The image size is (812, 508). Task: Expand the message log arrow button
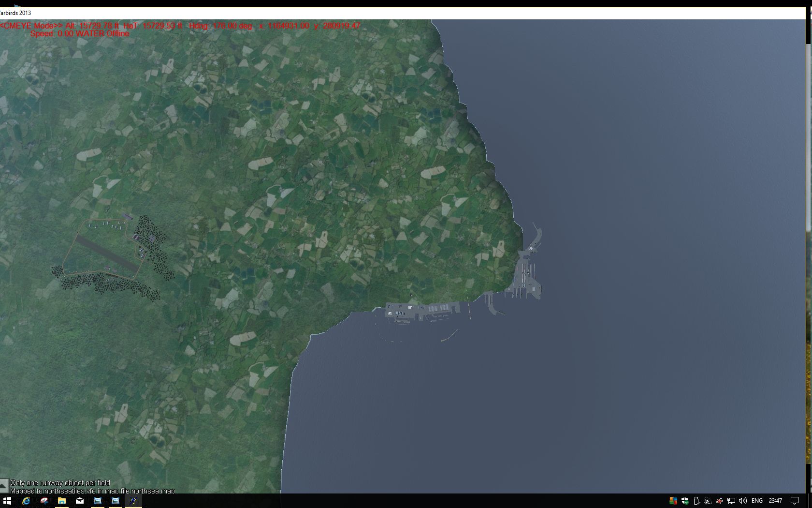[4, 485]
